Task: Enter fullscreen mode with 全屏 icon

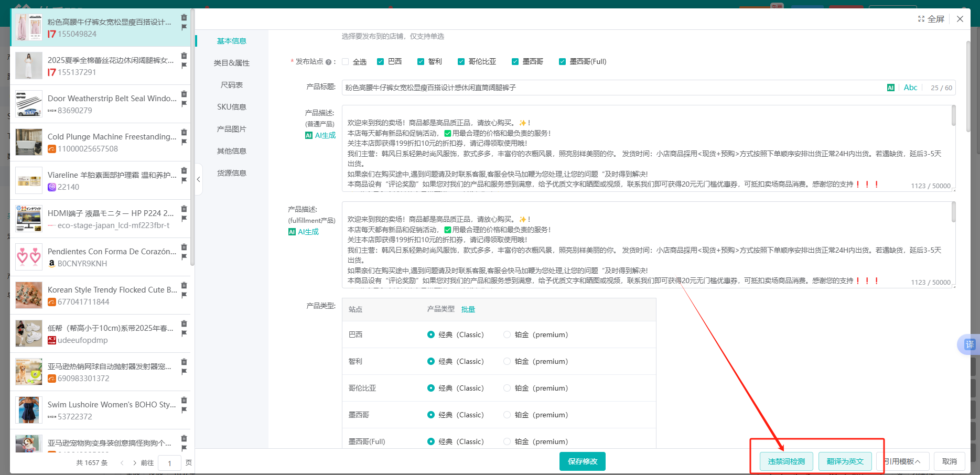Action: coord(931,19)
